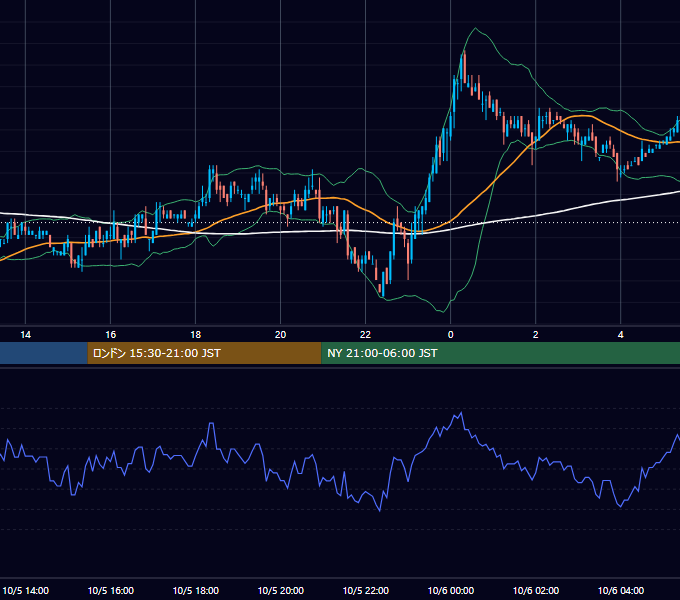
Task: Click the '10/5 20:00' date label
Action: tap(281, 590)
